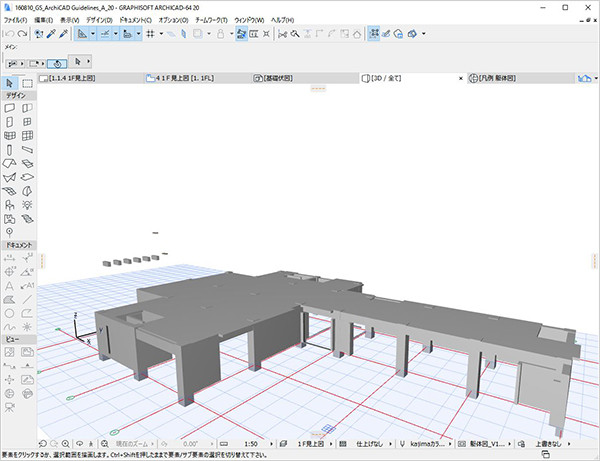Close the [3D / 全て] tab
Image resolution: width=600 pixels, height=461 pixels.
461,78
